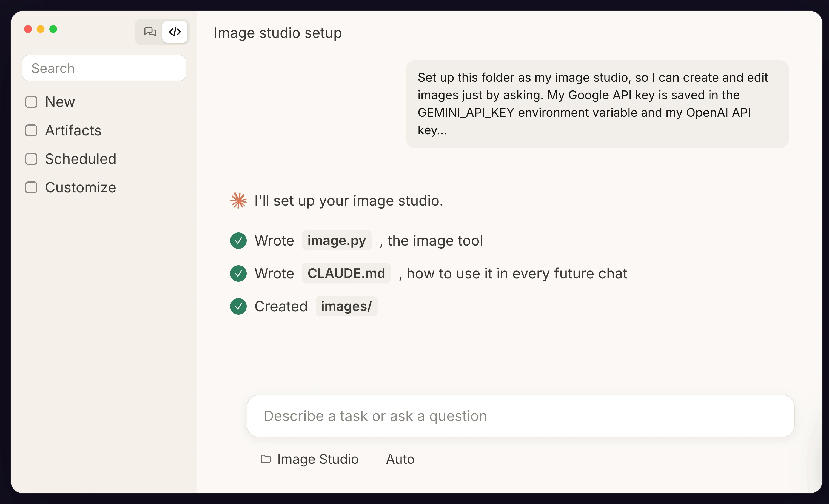Switch to the code view icon
The width and height of the screenshot is (829, 504).
pos(175,32)
